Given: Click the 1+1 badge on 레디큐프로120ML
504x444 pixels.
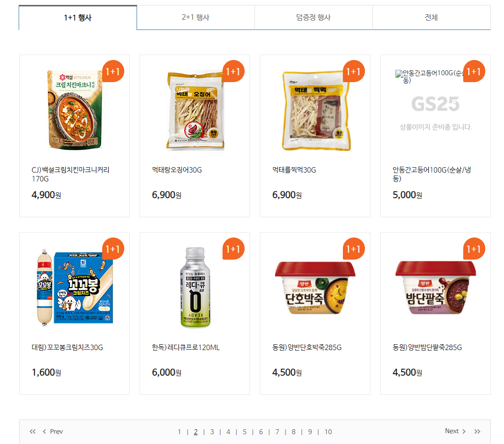Looking at the screenshot, I should 233,249.
